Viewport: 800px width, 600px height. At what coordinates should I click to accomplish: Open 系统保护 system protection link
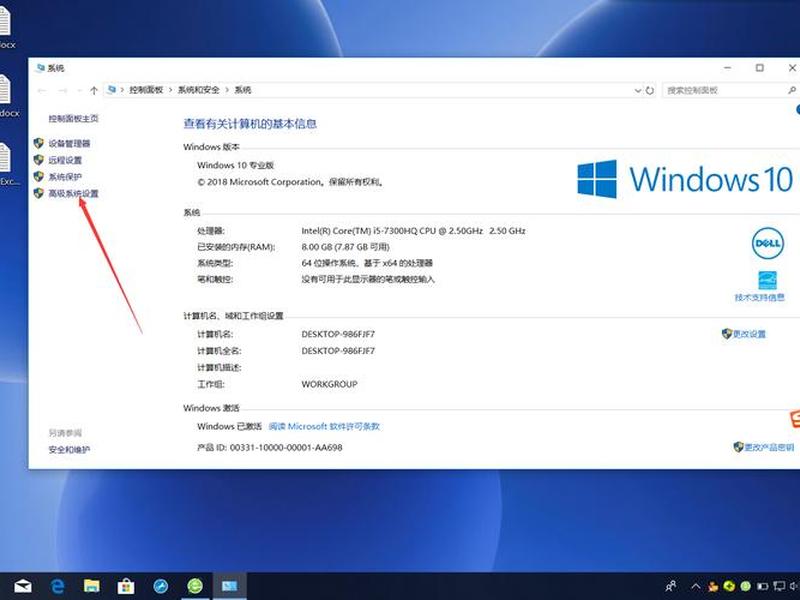click(x=65, y=177)
